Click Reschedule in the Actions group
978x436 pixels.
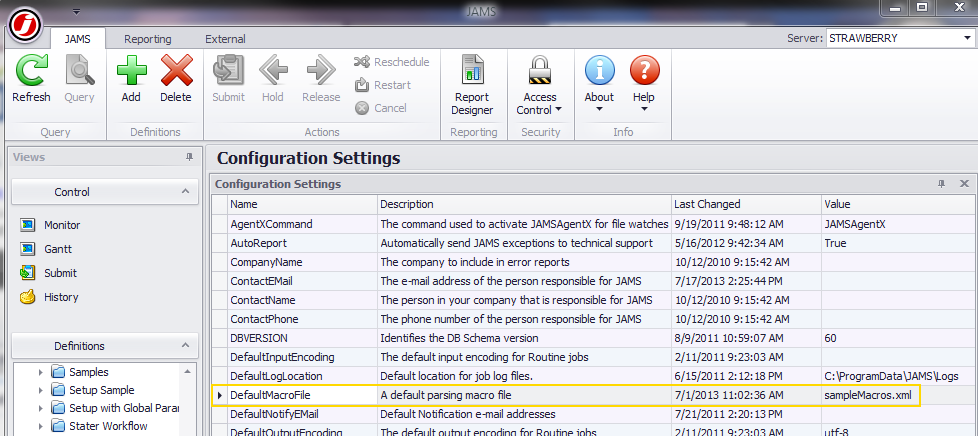(x=392, y=62)
